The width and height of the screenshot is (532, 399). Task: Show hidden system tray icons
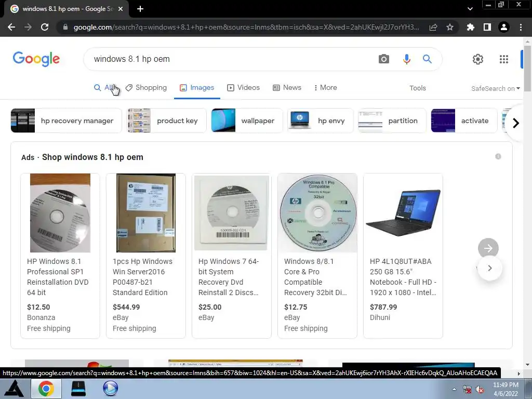(x=454, y=389)
